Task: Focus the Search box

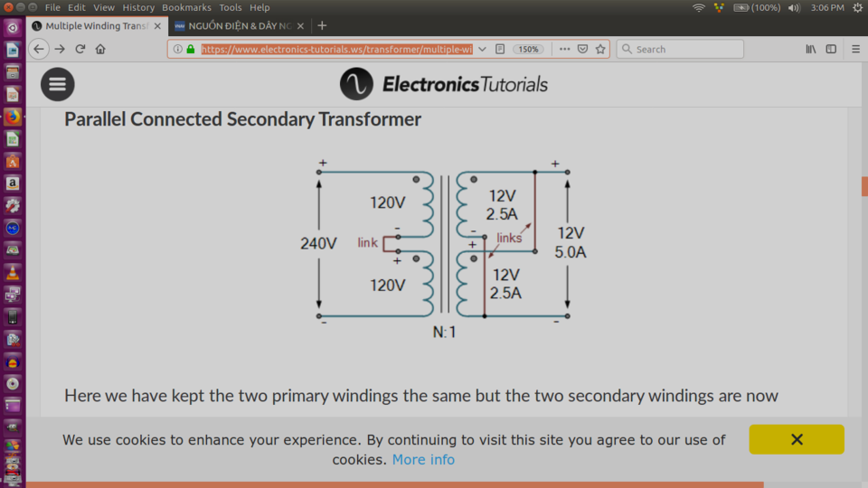Action: click(x=680, y=49)
